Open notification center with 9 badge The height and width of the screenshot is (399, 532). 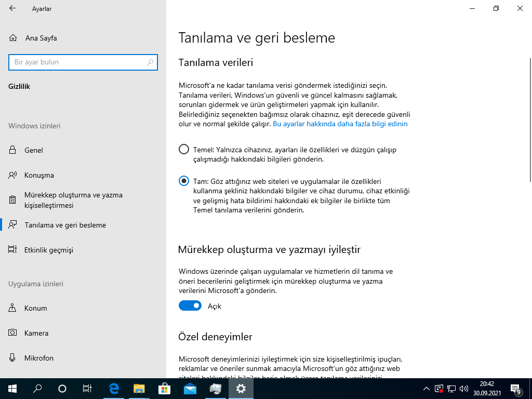(516, 389)
